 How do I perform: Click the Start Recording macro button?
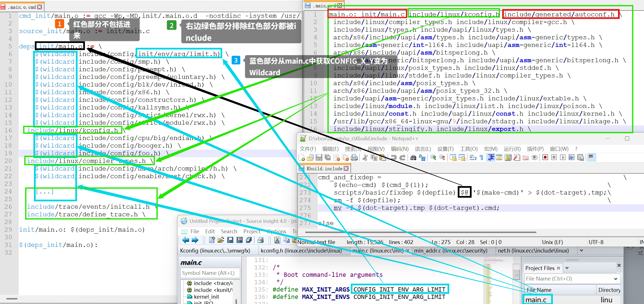tap(545, 158)
